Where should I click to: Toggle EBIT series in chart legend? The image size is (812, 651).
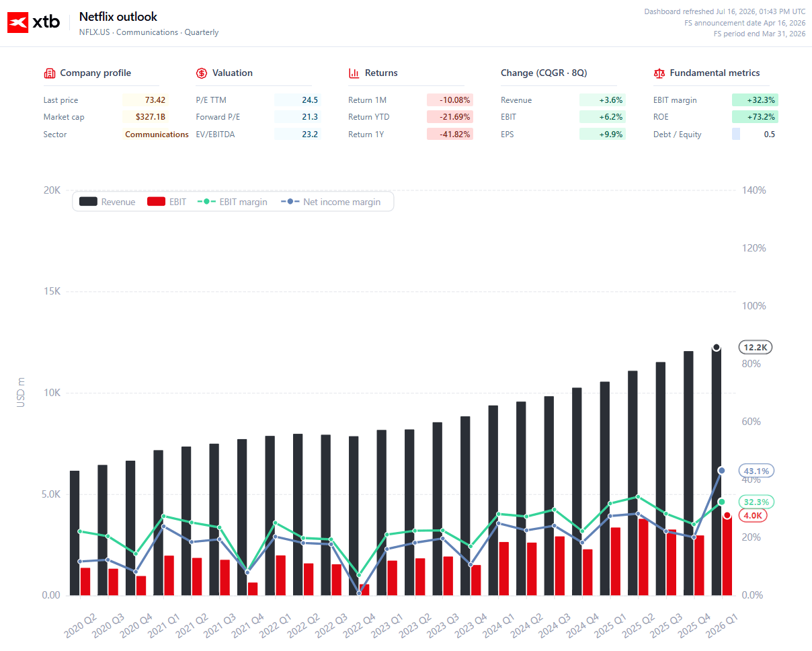coord(167,202)
